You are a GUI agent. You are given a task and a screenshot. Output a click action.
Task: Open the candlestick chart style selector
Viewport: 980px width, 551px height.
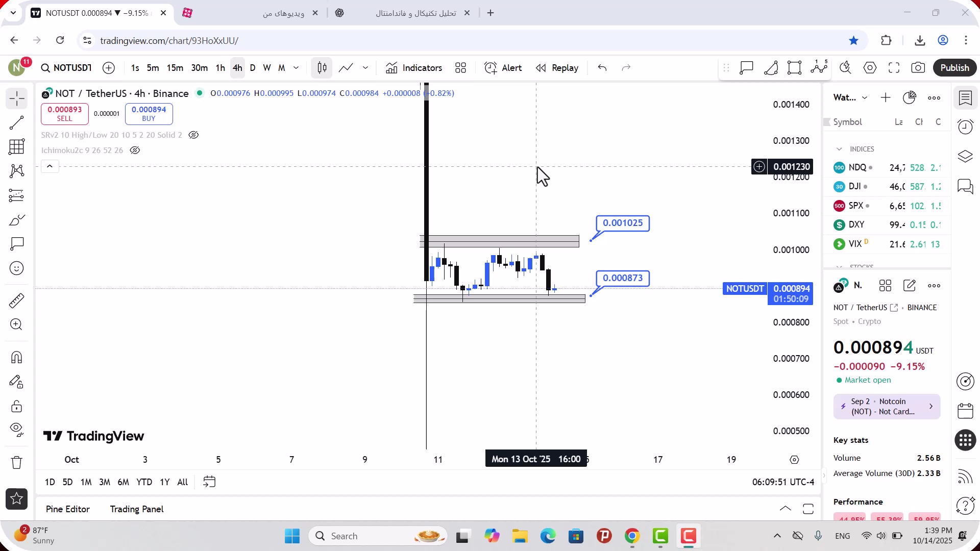click(x=322, y=68)
